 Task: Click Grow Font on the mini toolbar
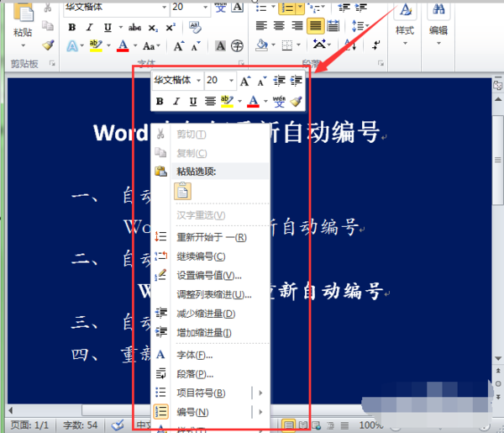click(x=245, y=81)
